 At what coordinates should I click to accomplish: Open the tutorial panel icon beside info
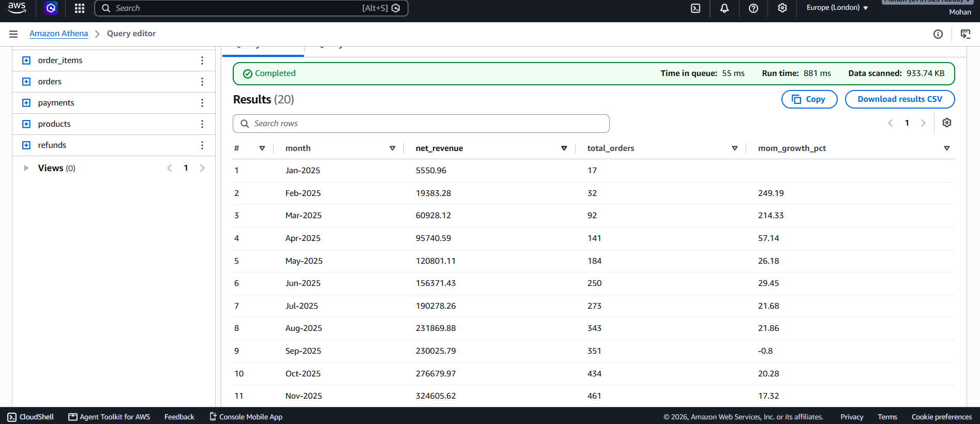965,34
